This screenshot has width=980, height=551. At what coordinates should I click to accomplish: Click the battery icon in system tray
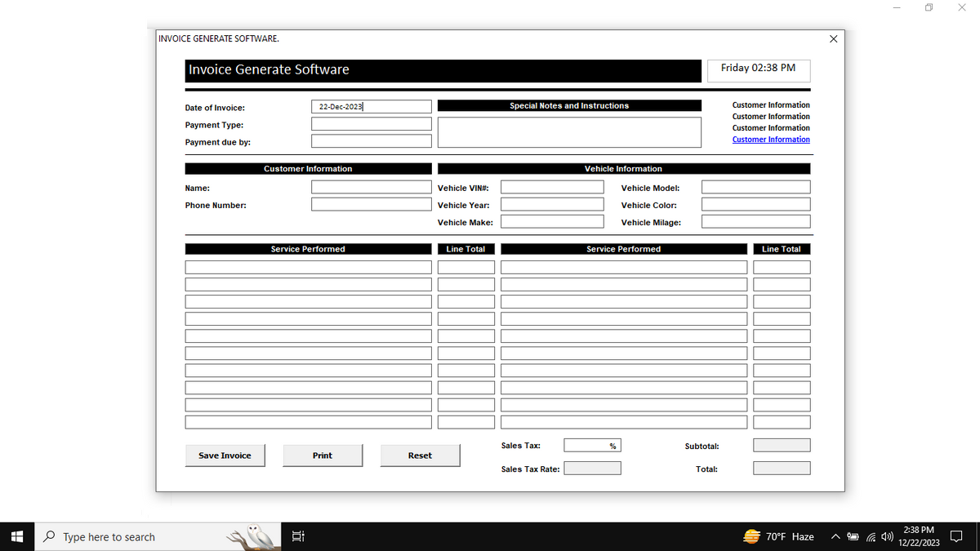tap(853, 537)
